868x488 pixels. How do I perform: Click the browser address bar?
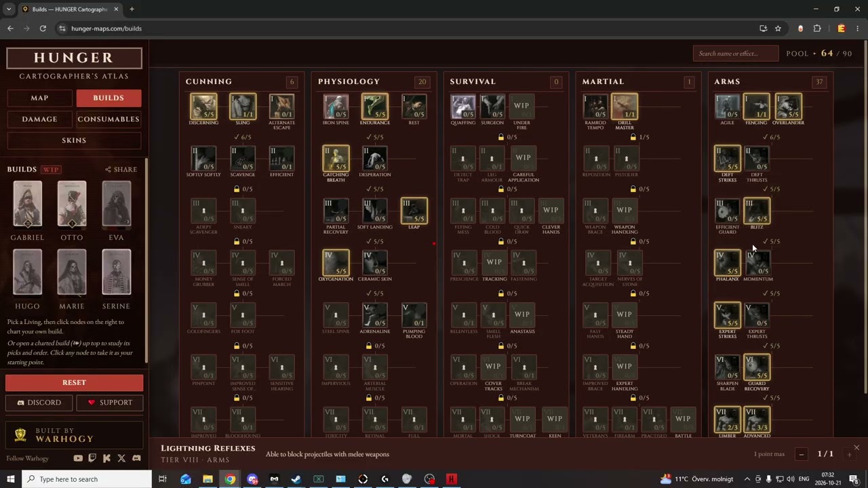coord(407,28)
